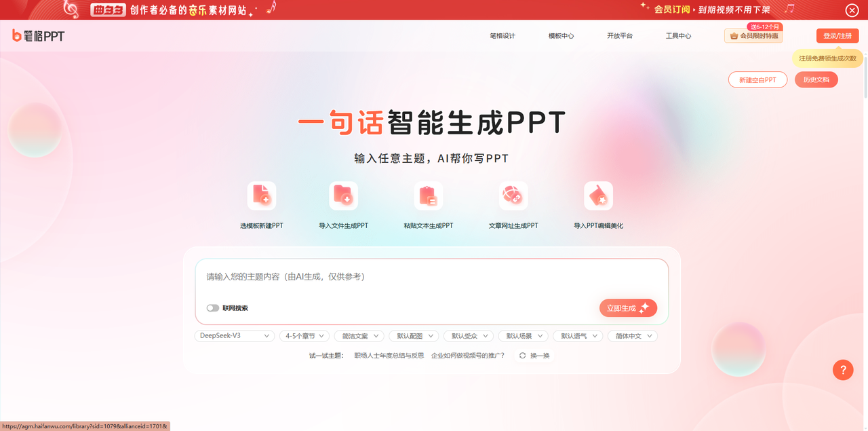Open the DeepSeek-V3 model dropdown
This screenshot has width=868, height=431.
coord(235,336)
